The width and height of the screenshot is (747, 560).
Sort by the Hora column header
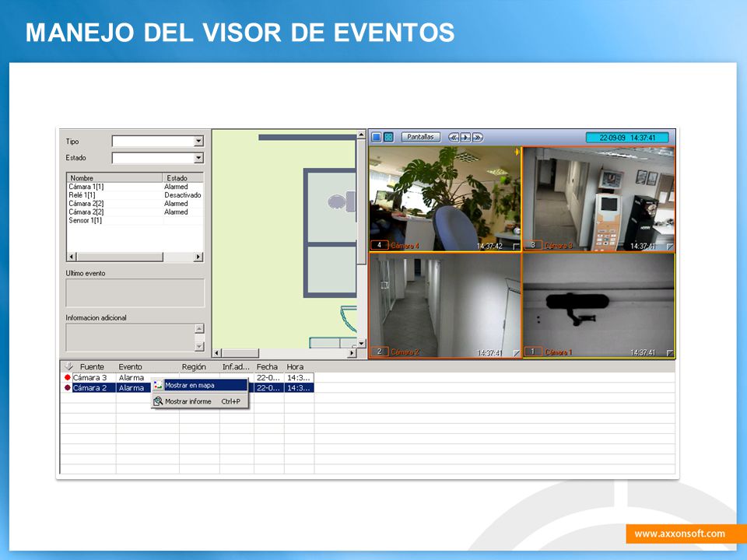(295, 366)
